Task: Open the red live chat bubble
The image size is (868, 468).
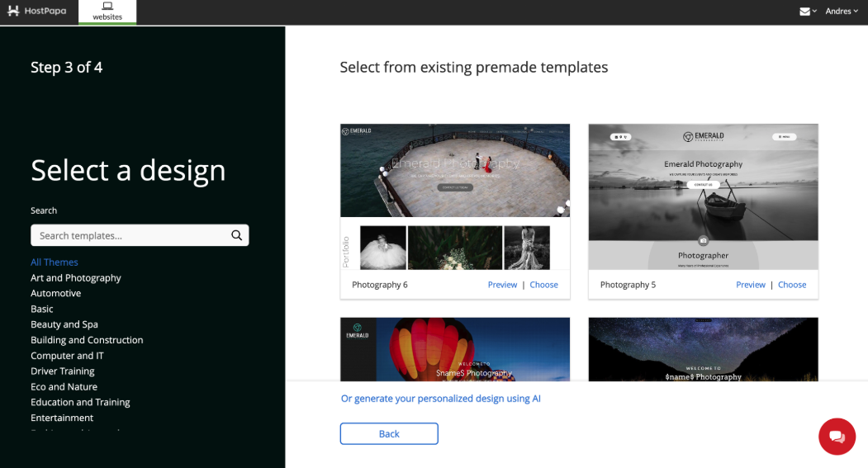Action: click(x=837, y=437)
